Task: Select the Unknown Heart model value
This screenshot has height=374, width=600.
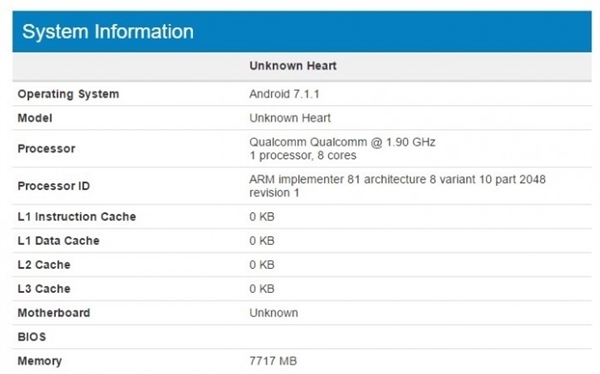Action: (x=290, y=118)
